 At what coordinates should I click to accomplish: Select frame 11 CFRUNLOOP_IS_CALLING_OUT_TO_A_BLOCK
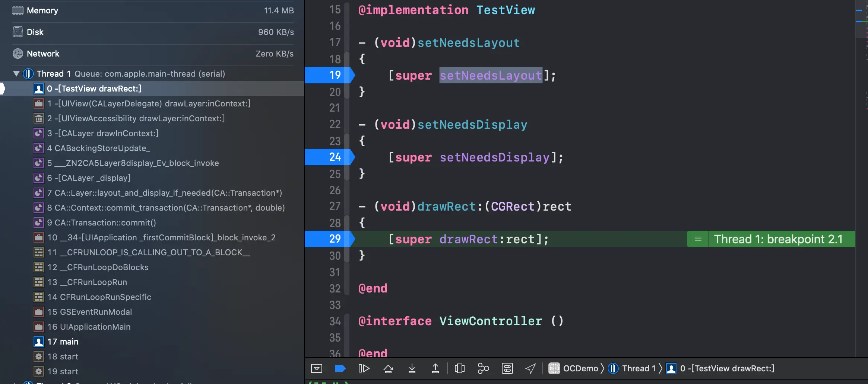(x=152, y=252)
